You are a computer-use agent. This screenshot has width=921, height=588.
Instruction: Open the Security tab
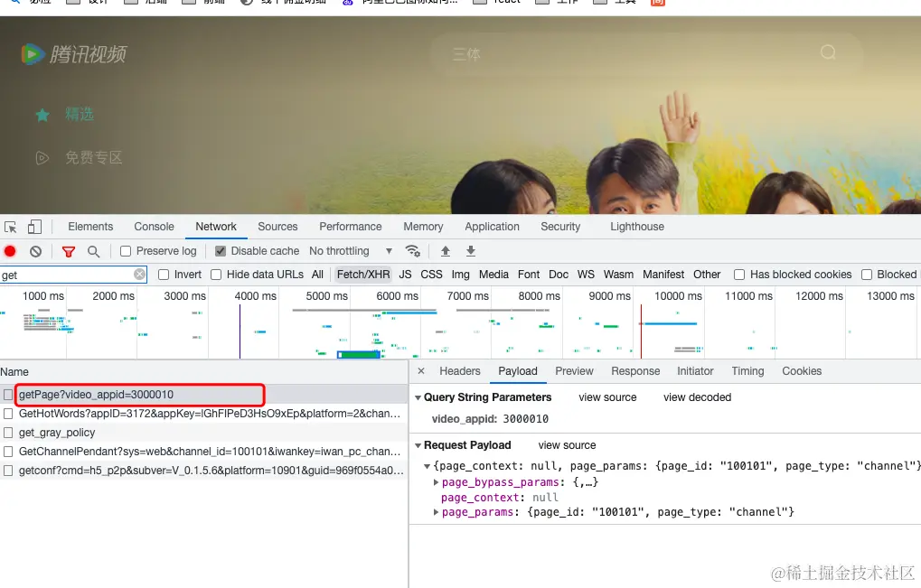pos(560,227)
